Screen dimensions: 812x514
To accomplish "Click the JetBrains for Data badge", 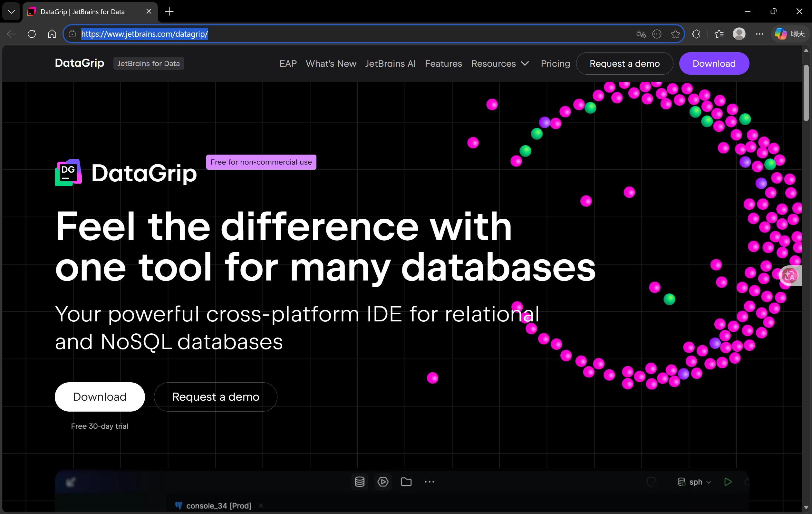I will (x=149, y=63).
